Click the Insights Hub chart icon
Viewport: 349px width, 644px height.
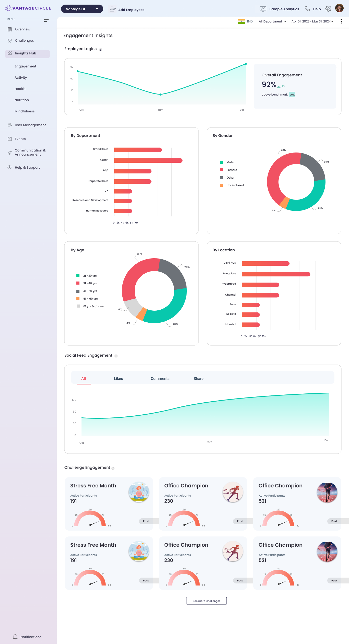click(10, 53)
